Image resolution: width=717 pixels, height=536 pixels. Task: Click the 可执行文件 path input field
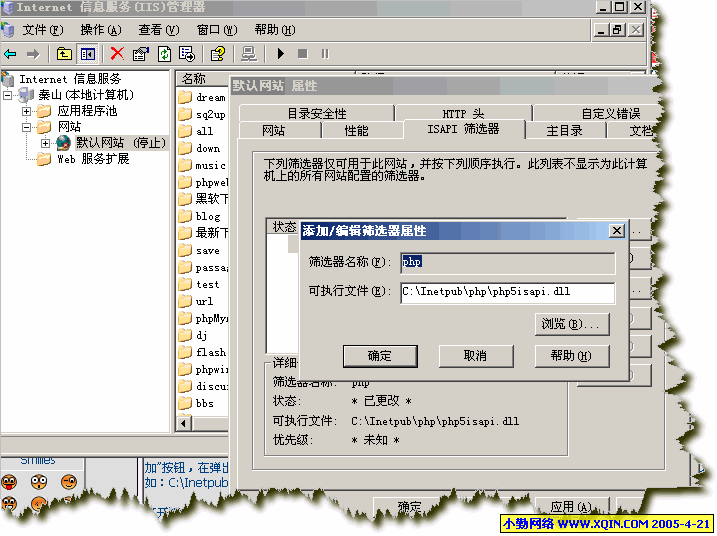tap(506, 292)
